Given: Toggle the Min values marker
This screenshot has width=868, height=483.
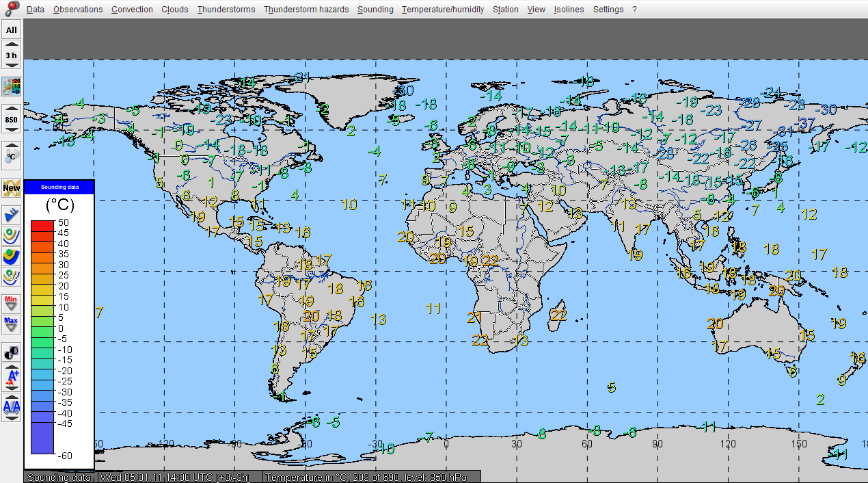Looking at the screenshot, I should pos(12,303).
